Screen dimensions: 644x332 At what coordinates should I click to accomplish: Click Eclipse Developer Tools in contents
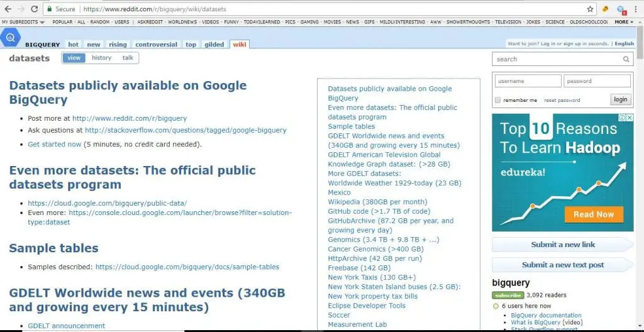[367, 306]
